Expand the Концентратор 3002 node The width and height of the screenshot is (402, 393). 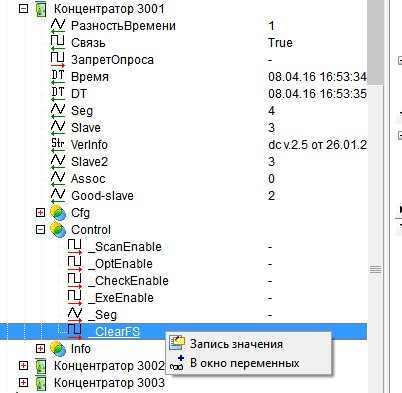pos(23,366)
